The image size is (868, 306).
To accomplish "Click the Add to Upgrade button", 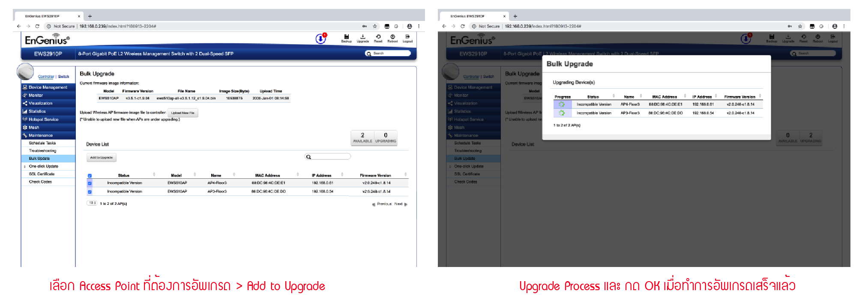I will coord(102,158).
